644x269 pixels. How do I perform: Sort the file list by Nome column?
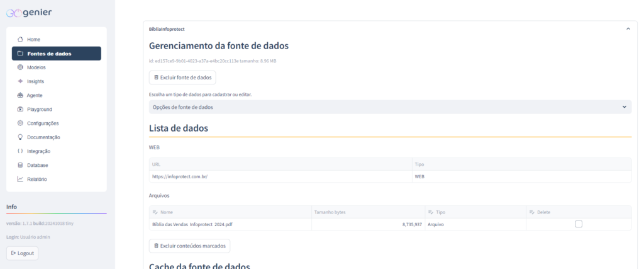click(167, 212)
